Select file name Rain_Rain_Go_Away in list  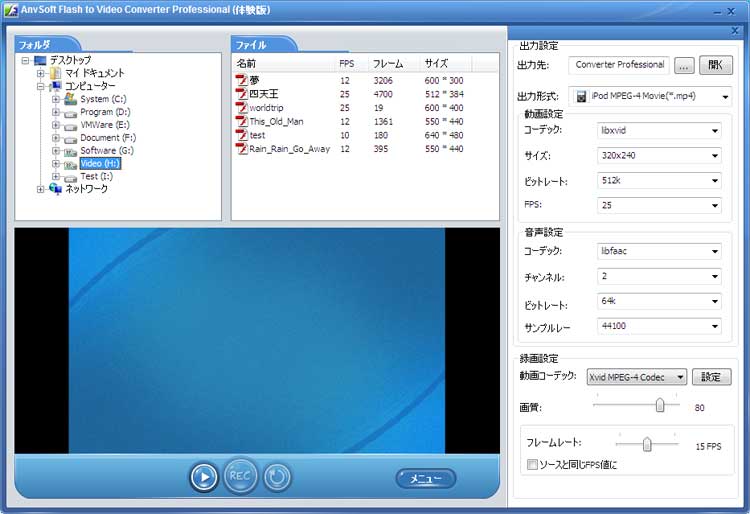pos(289,149)
